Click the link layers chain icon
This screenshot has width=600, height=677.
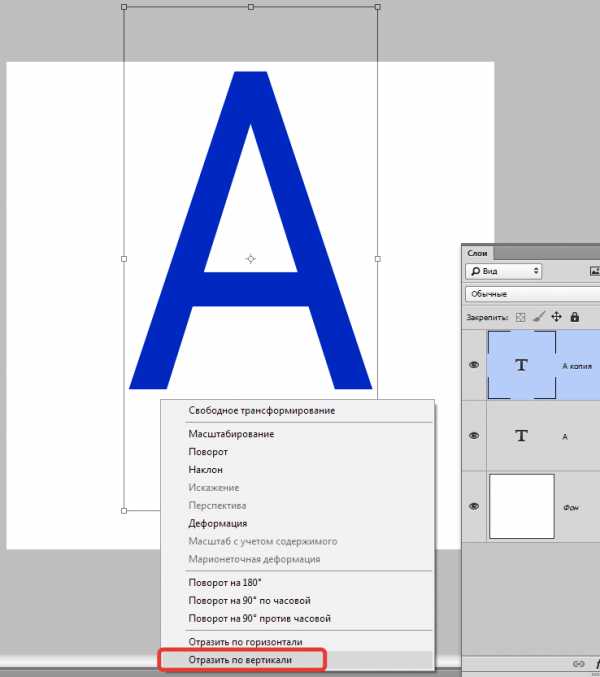click(x=578, y=664)
